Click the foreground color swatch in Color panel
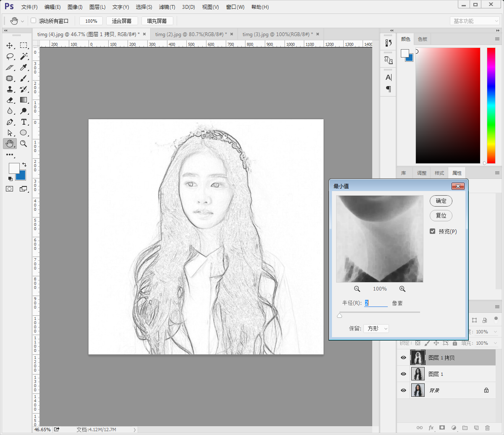This screenshot has height=435, width=504. point(405,53)
